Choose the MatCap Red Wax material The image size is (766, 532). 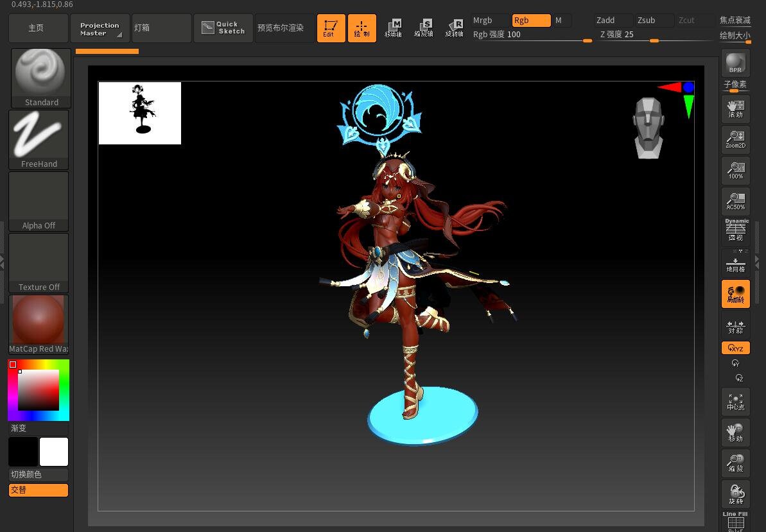click(39, 320)
